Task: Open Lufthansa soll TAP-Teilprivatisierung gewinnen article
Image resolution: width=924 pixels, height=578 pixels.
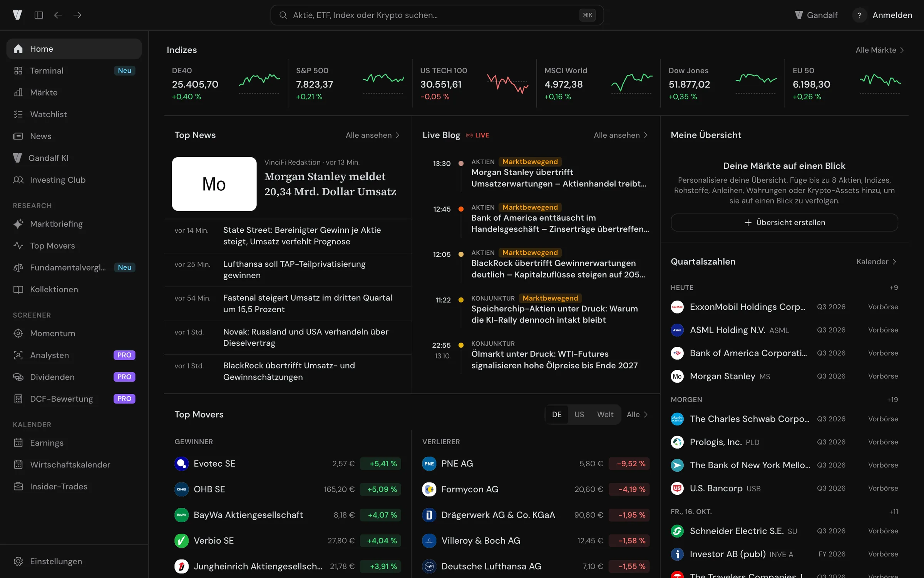Action: point(288,270)
